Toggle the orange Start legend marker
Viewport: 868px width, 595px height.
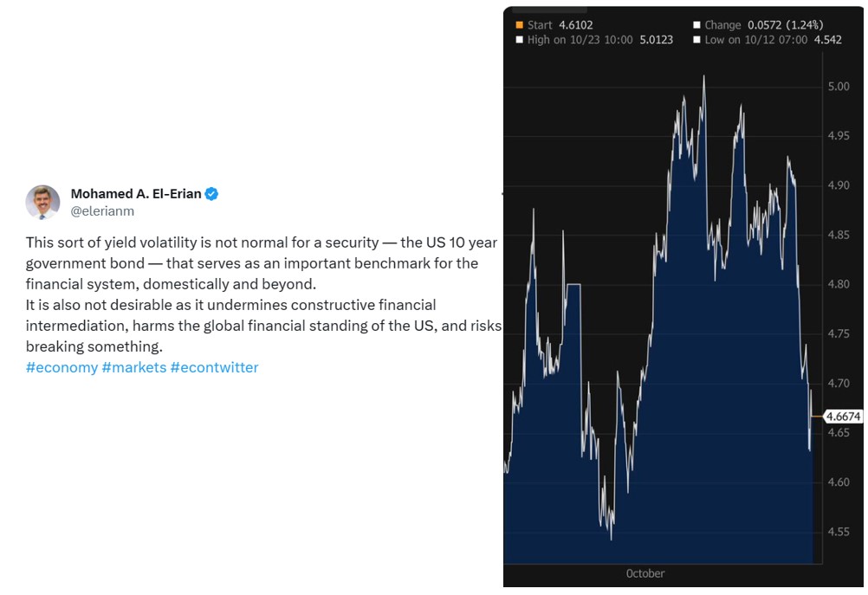[519, 25]
